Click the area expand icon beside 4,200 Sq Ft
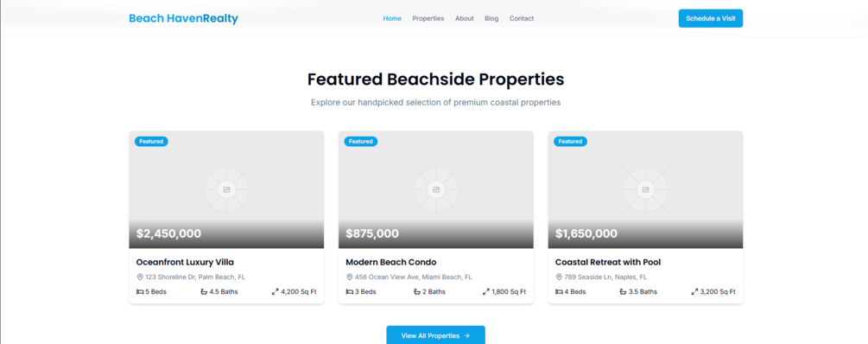 click(x=276, y=291)
